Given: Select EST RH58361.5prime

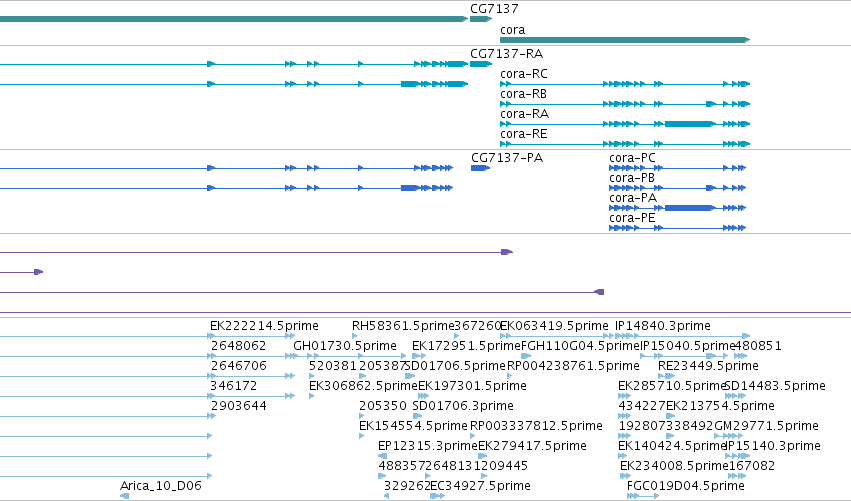Looking at the screenshot, I should coord(403,326).
